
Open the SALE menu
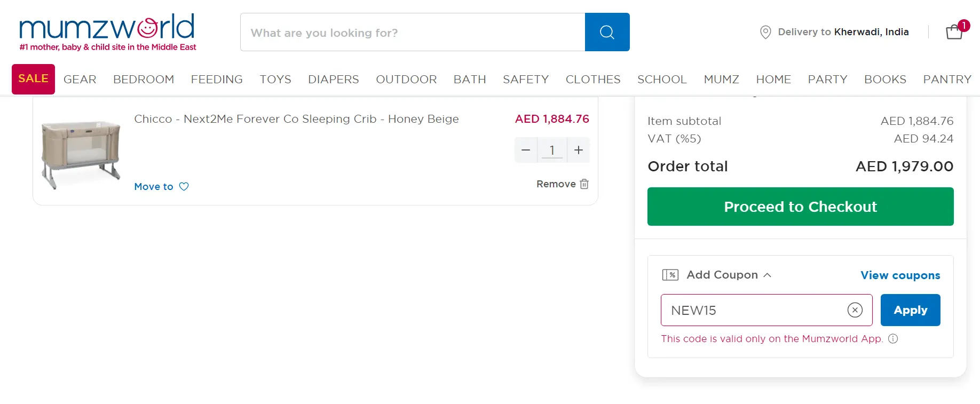(33, 79)
